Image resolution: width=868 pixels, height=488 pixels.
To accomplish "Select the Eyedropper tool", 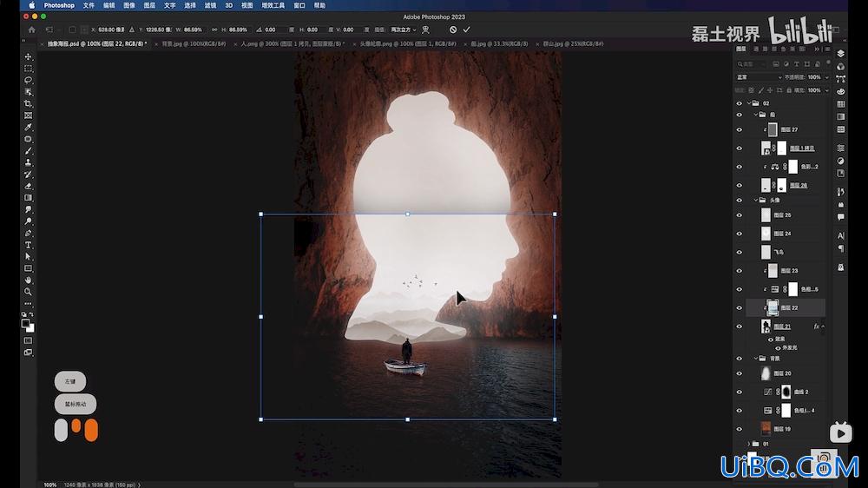I will (x=29, y=128).
